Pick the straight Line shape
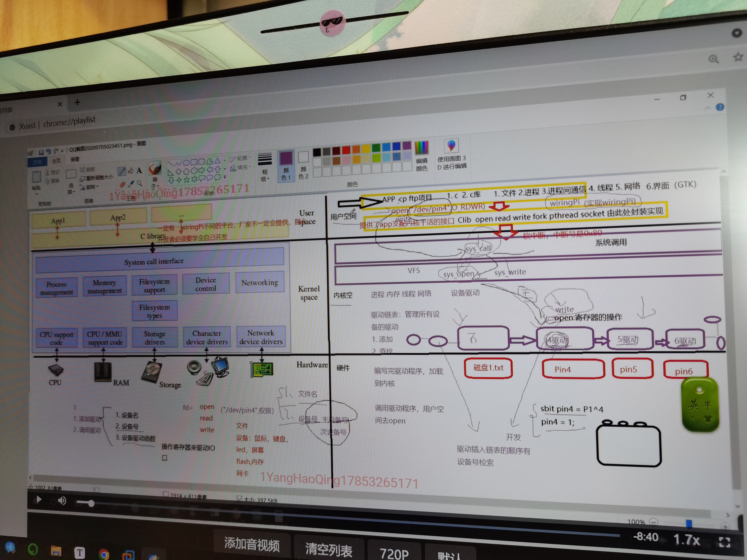Viewport: 747px width, 560px height. pyautogui.click(x=171, y=164)
